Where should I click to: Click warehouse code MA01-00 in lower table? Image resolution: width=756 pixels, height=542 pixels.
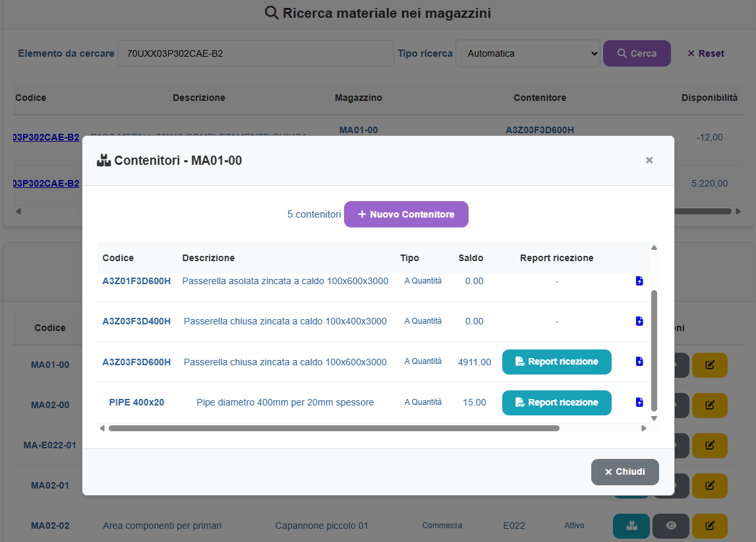(50, 365)
